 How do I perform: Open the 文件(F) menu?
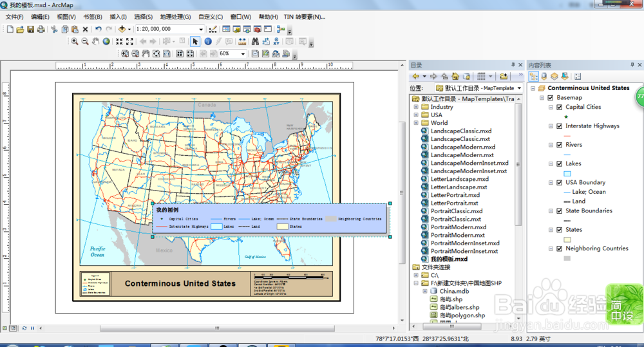(14, 17)
